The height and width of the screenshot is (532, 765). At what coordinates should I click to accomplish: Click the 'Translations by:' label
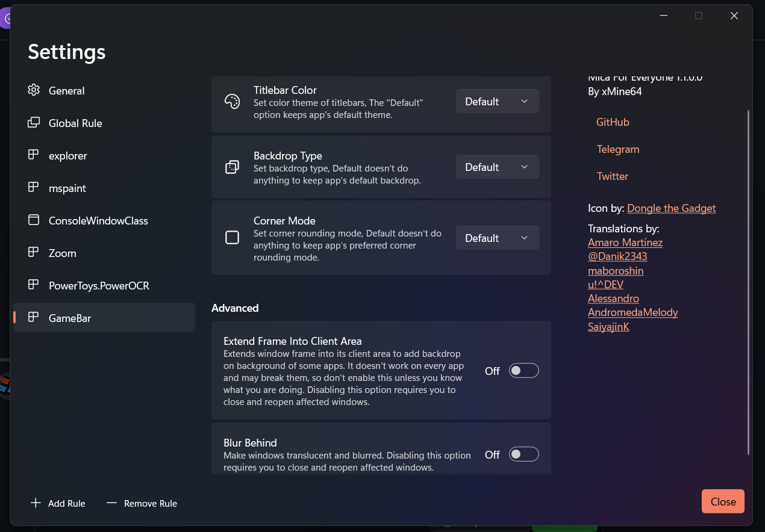pos(623,229)
